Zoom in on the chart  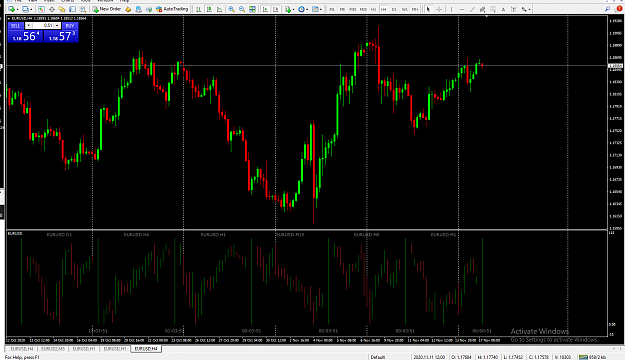point(231,9)
